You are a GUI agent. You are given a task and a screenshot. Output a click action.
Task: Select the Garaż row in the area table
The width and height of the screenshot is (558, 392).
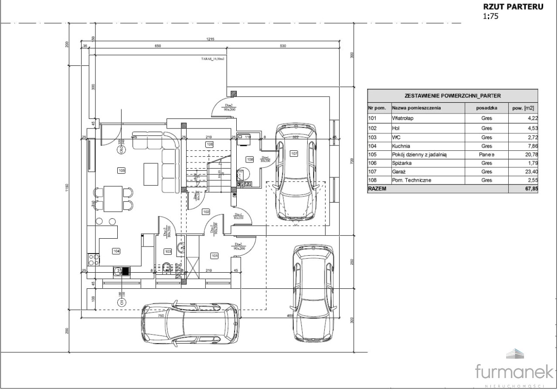453,172
